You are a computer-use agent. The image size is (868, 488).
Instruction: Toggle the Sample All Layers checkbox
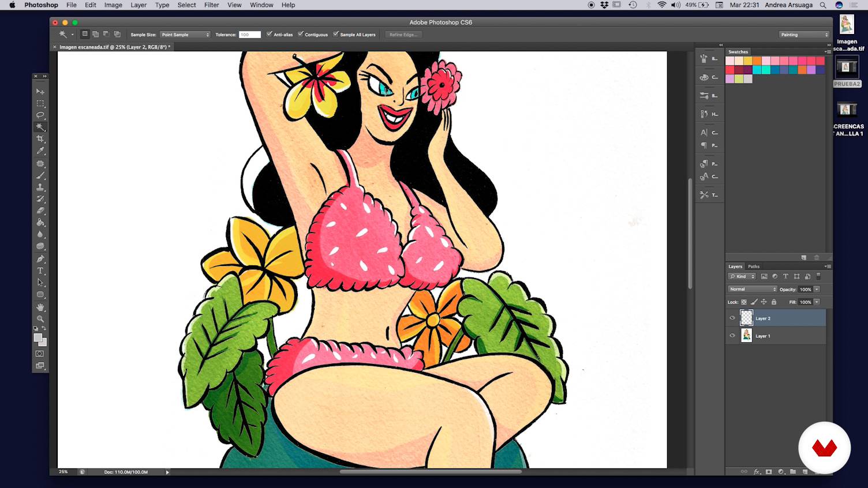tap(335, 34)
